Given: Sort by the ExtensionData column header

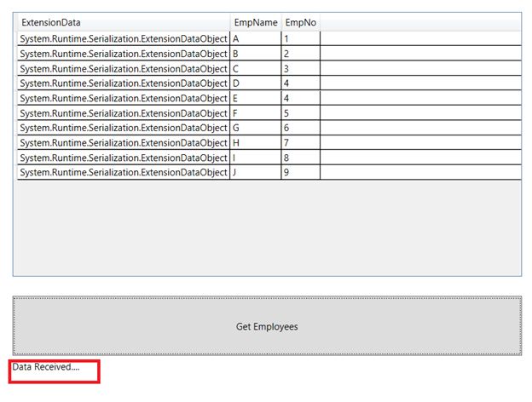Looking at the screenshot, I should (x=124, y=22).
